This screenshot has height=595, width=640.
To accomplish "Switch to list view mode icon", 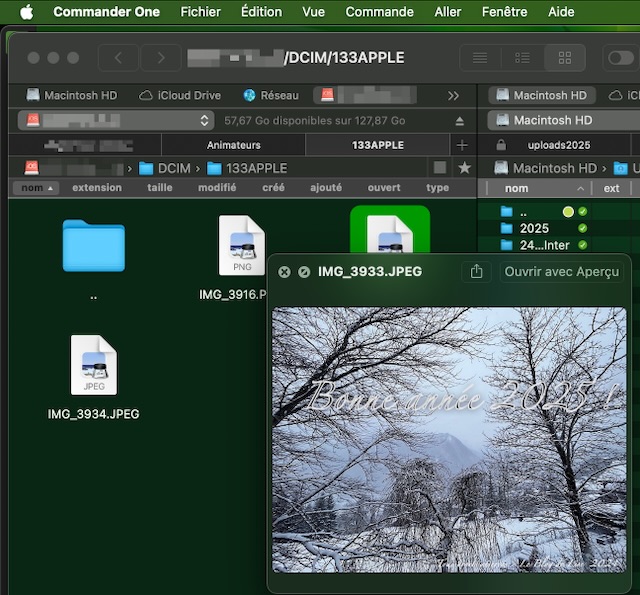I will click(x=480, y=58).
